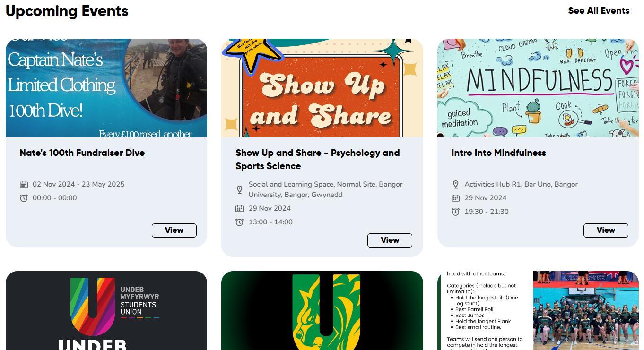Open the green and yellow lion U thumbnail

pyautogui.click(x=322, y=310)
